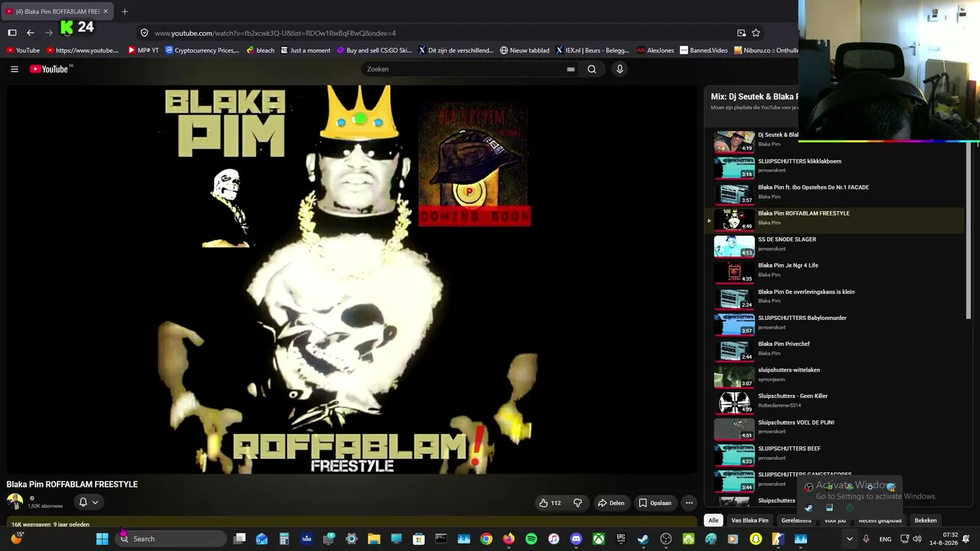Click the Windows taskbar Search box

coord(171,539)
